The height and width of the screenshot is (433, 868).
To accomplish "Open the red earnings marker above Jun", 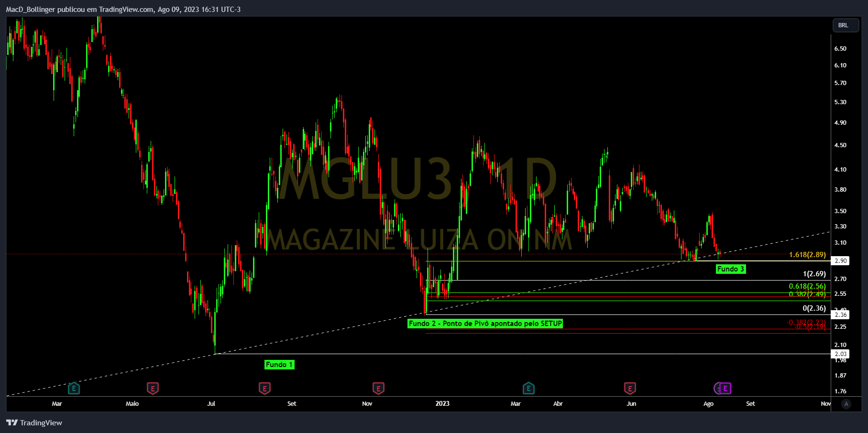I will click(630, 388).
